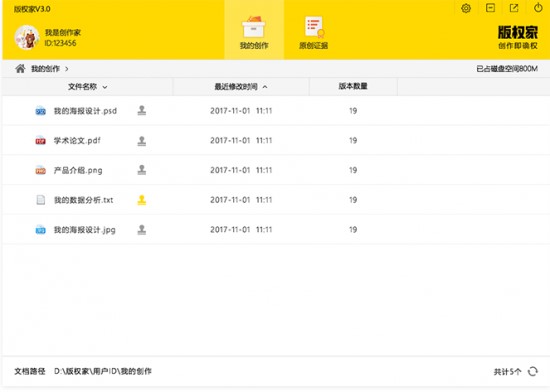Click the 我的创作 breadcrumb link
Image resolution: width=550 pixels, height=392 pixels.
click(x=46, y=69)
